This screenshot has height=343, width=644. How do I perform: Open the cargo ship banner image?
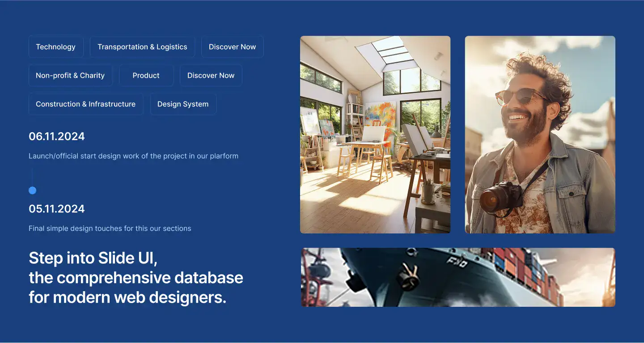(x=458, y=277)
